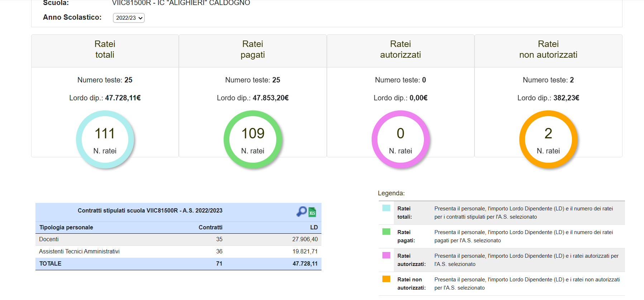Open the Anno Scolastico 2022/23 dropdown
Viewport: 644px width, 300px height.
[x=129, y=18]
